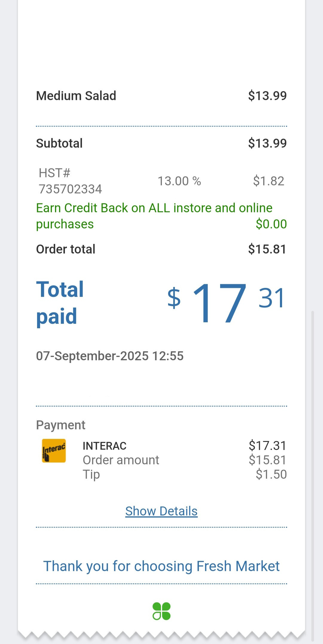Tap the HST# 735702334 tax number
The width and height of the screenshot is (323, 644).
[x=70, y=181]
